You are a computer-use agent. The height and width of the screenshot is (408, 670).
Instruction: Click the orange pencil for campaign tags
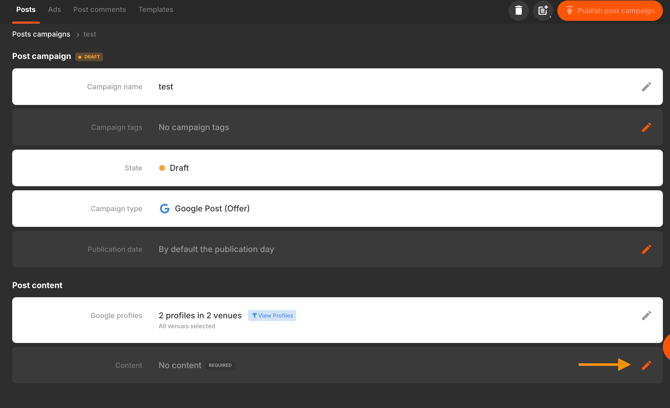(646, 127)
